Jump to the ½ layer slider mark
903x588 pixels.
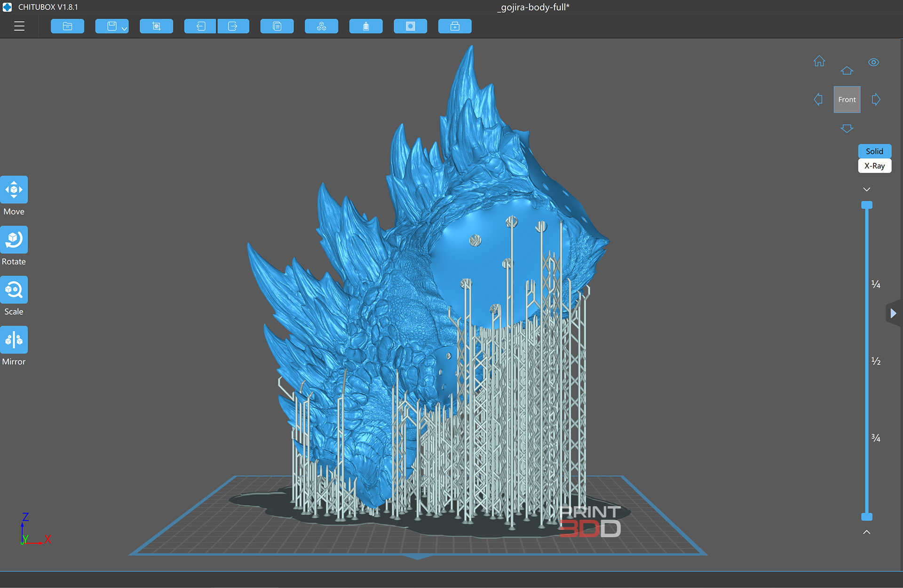click(x=876, y=361)
